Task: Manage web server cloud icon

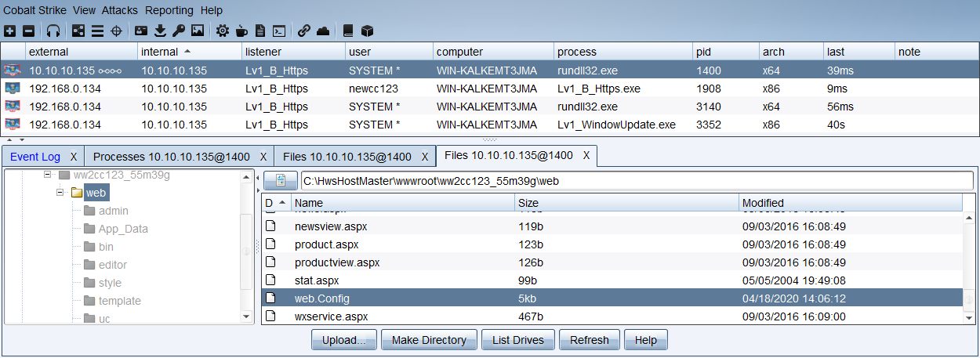Action: tap(323, 31)
